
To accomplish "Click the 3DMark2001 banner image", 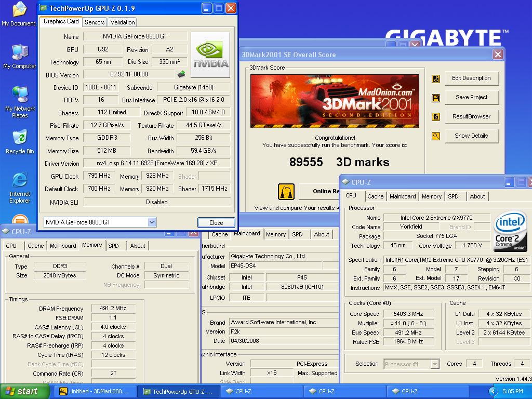I will click(x=335, y=101).
